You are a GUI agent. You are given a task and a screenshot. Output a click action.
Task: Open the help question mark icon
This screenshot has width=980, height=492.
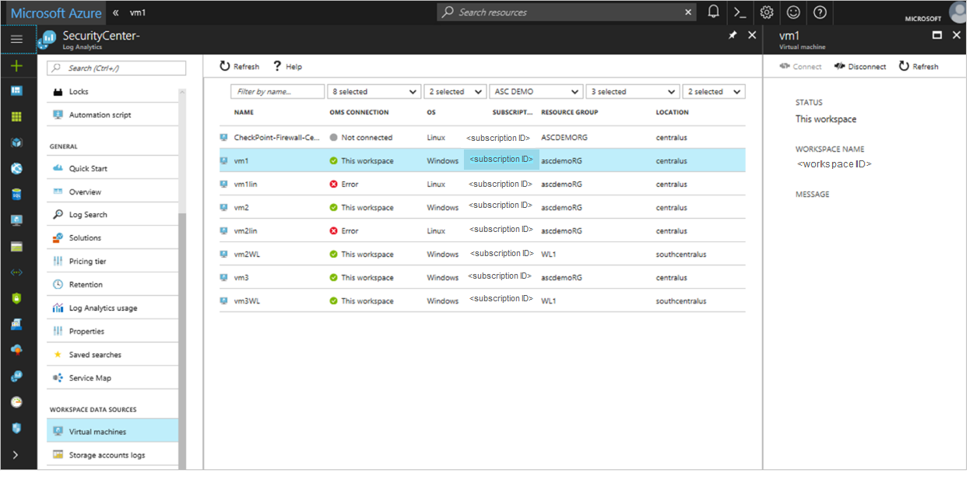[820, 12]
